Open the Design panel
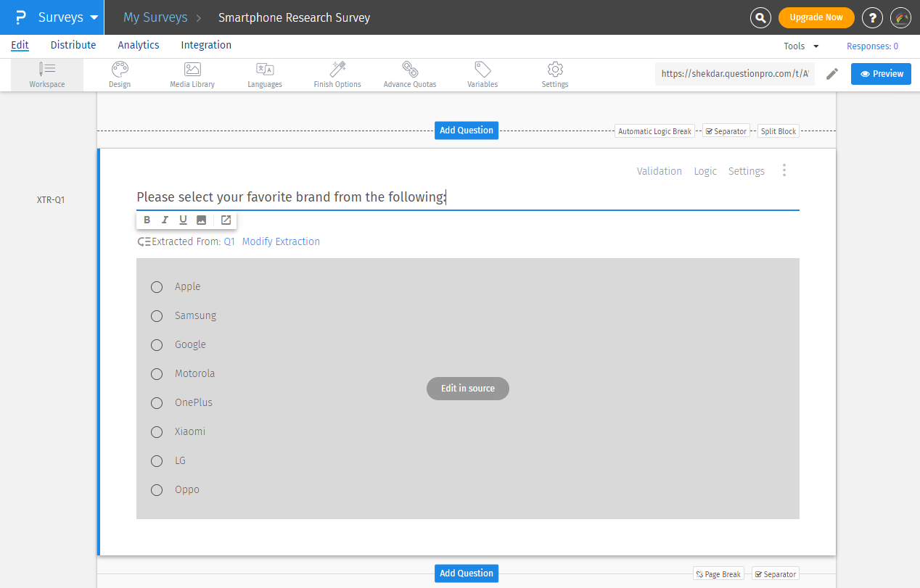The height and width of the screenshot is (588, 920). point(119,74)
